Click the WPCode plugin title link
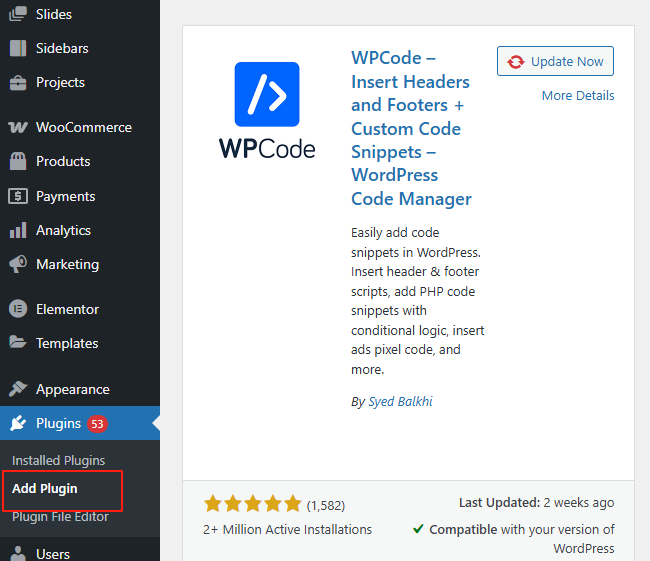This screenshot has height=561, width=650. point(411,128)
